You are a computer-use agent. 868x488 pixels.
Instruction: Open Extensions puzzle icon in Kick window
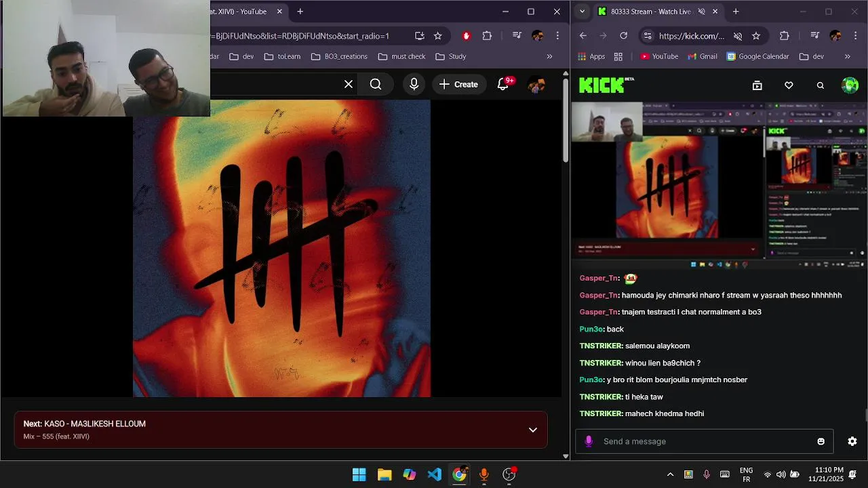[785, 36]
